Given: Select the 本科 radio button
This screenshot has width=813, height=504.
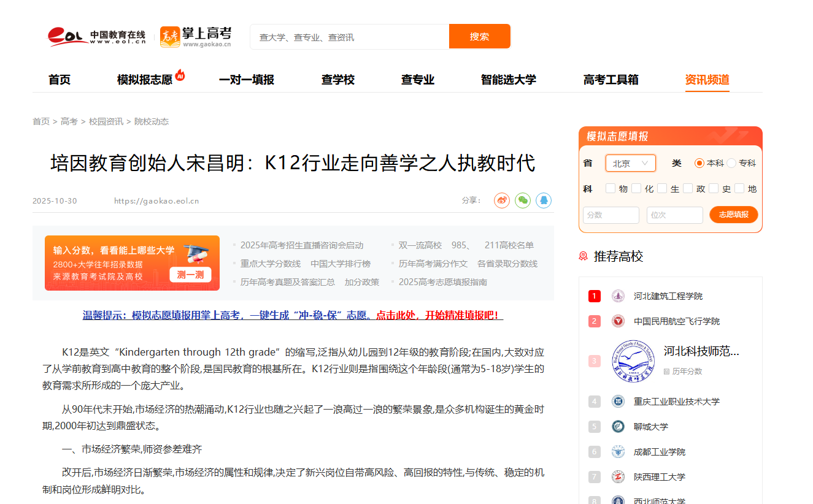Looking at the screenshot, I should [x=699, y=163].
